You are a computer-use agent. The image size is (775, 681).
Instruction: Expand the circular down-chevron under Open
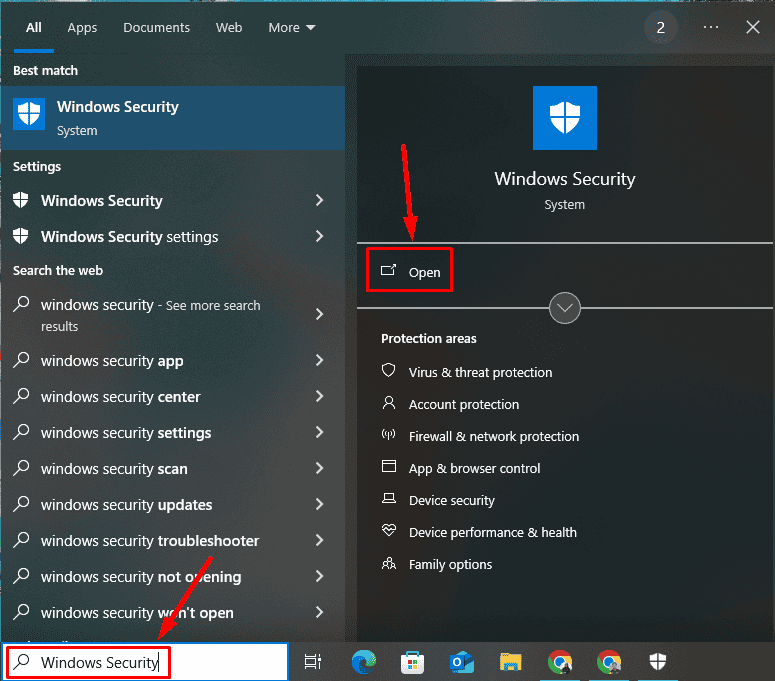pyautogui.click(x=564, y=308)
